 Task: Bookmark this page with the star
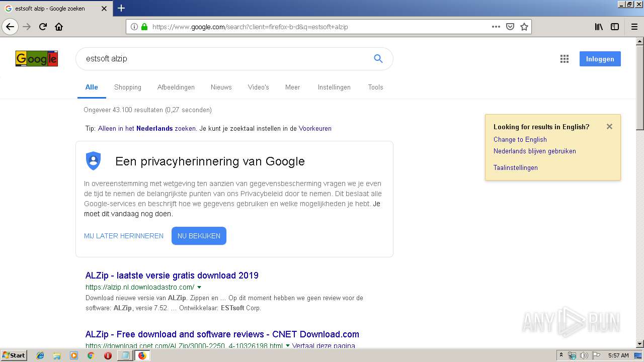524,27
